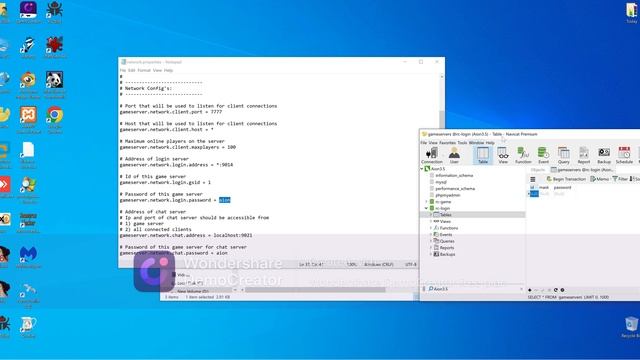Open the blank white document desktop icon
The height and width of the screenshot is (360, 640).
point(28,155)
